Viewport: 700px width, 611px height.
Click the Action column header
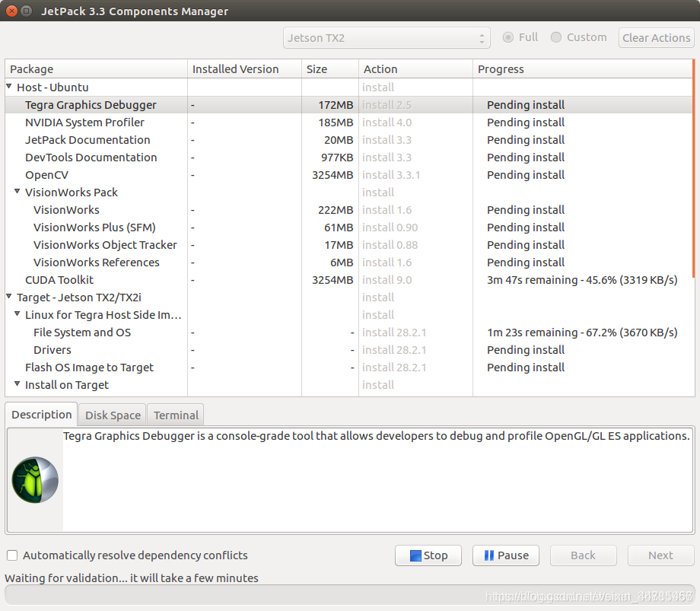(x=415, y=68)
